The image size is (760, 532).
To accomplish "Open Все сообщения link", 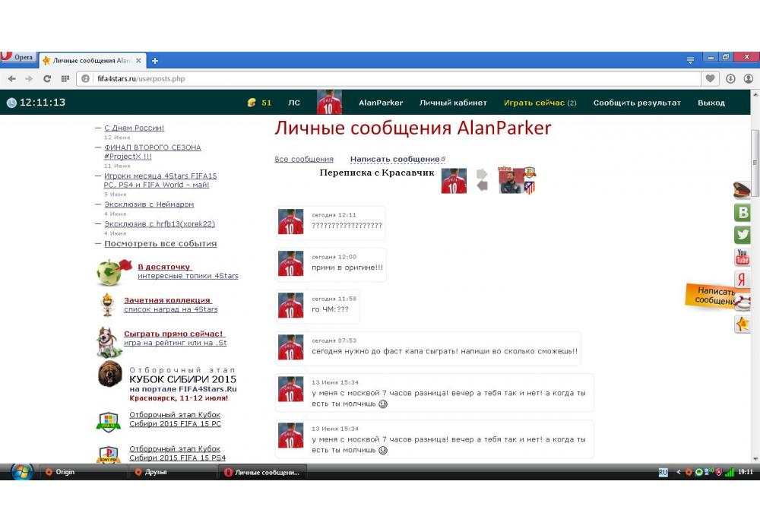I will [x=304, y=159].
